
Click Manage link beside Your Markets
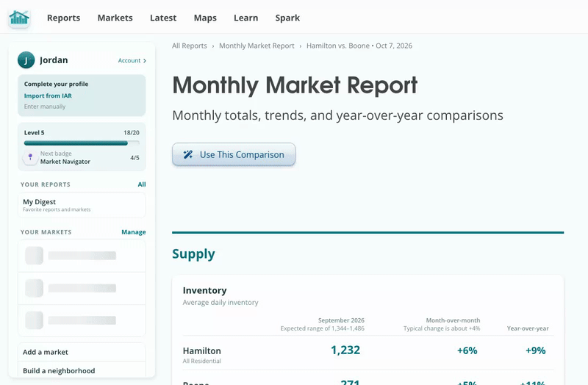click(x=134, y=232)
